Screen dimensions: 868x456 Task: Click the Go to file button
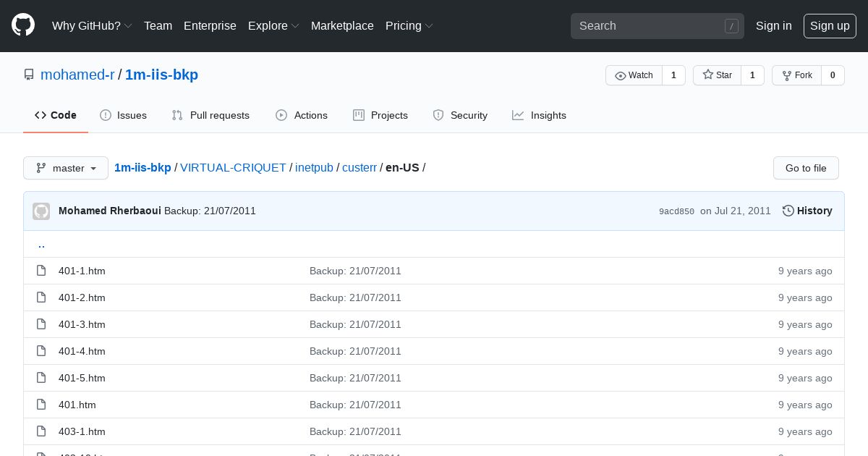click(806, 168)
